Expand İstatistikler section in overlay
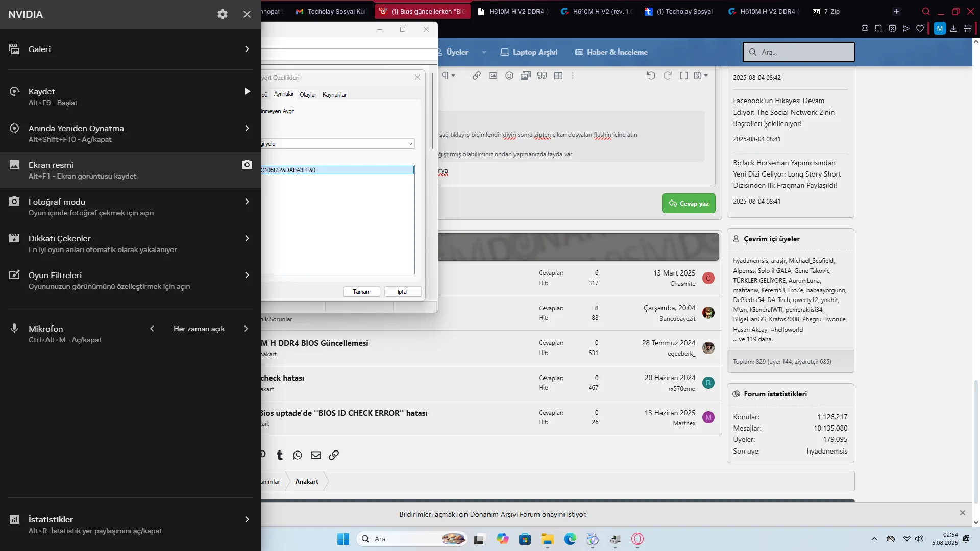 point(247,519)
